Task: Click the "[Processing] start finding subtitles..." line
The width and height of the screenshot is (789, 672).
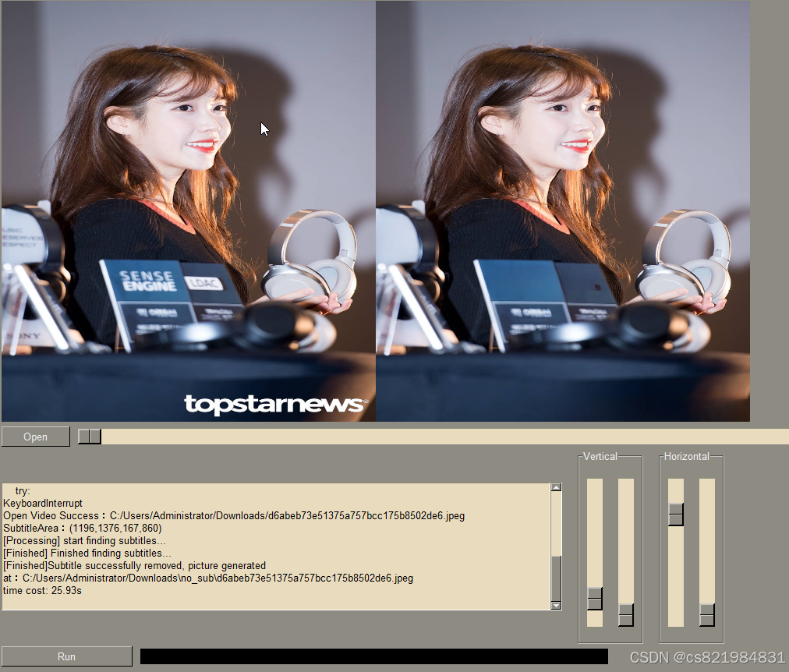Action: (84, 541)
